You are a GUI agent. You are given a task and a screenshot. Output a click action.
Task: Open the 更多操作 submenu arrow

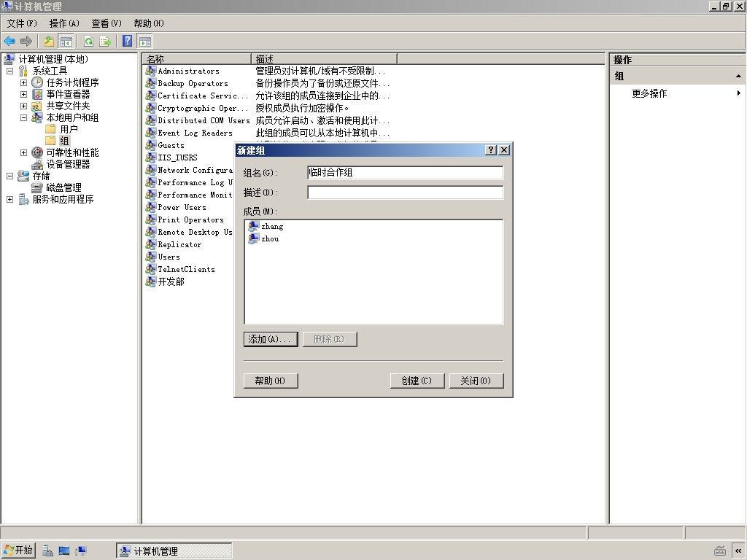(738, 93)
